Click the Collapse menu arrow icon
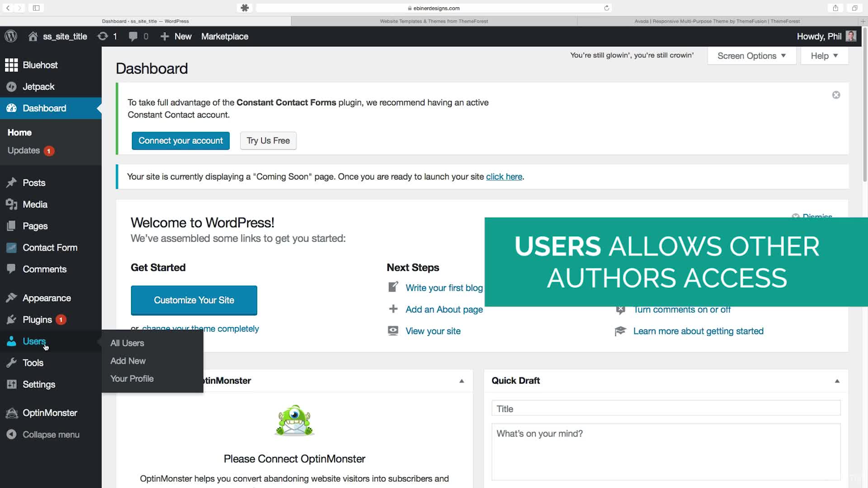The height and width of the screenshot is (488, 868). click(11, 434)
